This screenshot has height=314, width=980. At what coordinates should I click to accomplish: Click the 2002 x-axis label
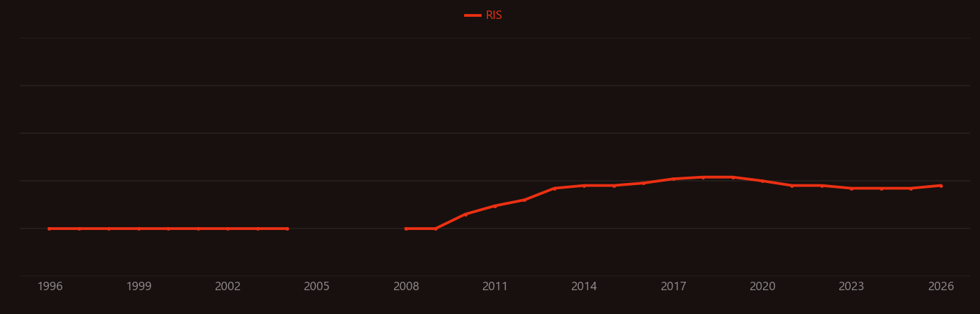(x=227, y=287)
